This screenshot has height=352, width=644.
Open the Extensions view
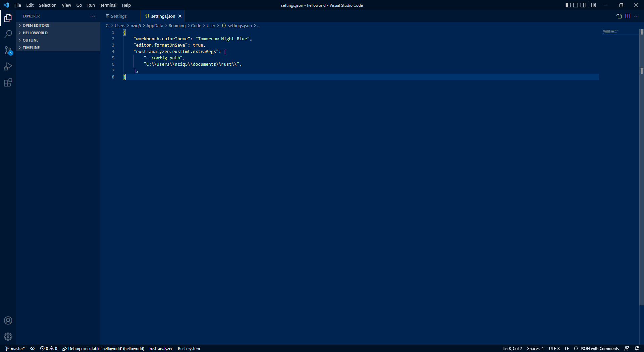coord(8,82)
